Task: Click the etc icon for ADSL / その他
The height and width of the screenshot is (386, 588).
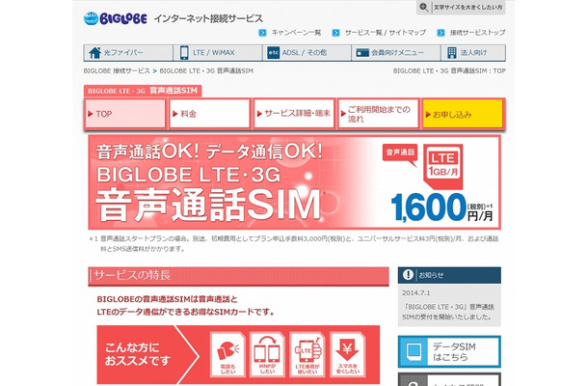Action: click(273, 52)
